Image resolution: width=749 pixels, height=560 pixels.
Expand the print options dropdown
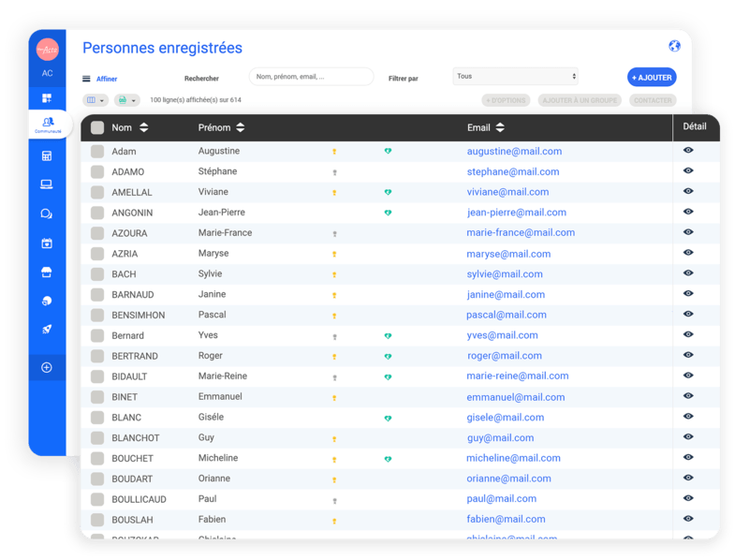point(127,100)
